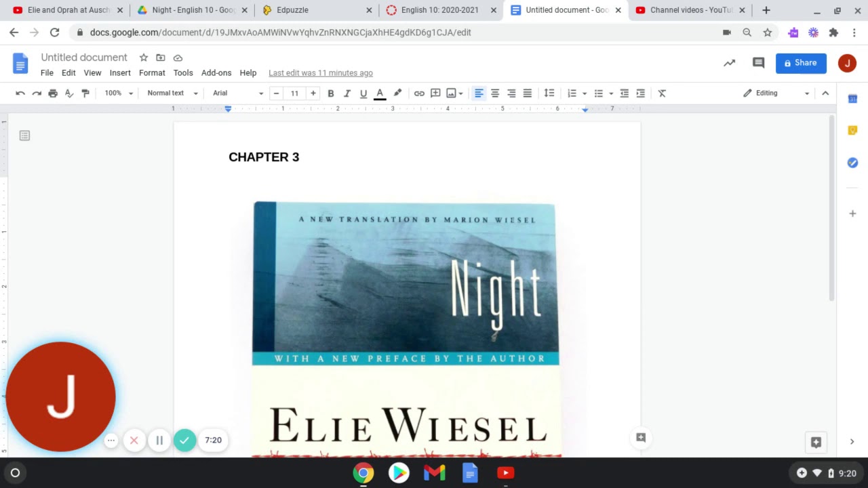This screenshot has height=488, width=868.
Task: Toggle underline formatting
Action: 363,94
